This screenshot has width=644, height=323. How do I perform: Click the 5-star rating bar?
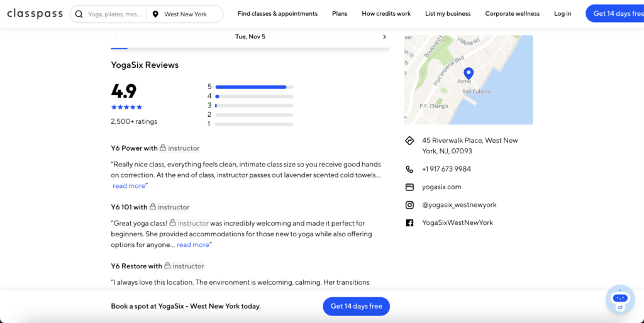coord(254,87)
